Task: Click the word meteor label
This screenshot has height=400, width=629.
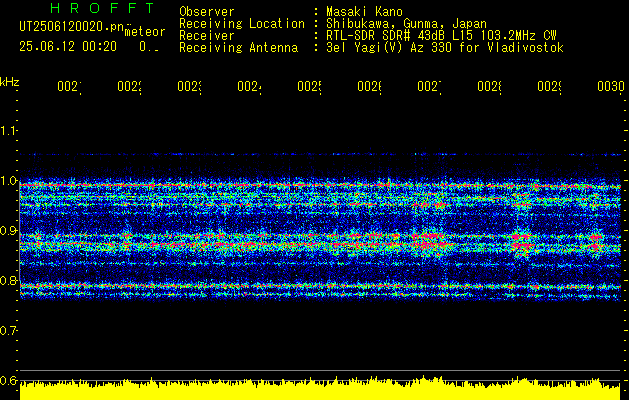Action: pos(145,32)
